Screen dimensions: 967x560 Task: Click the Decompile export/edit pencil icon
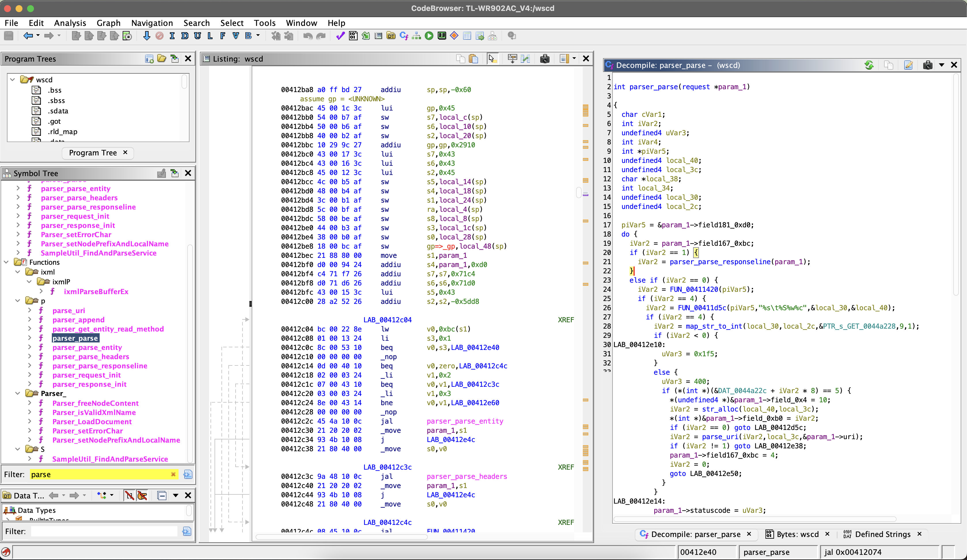(908, 65)
